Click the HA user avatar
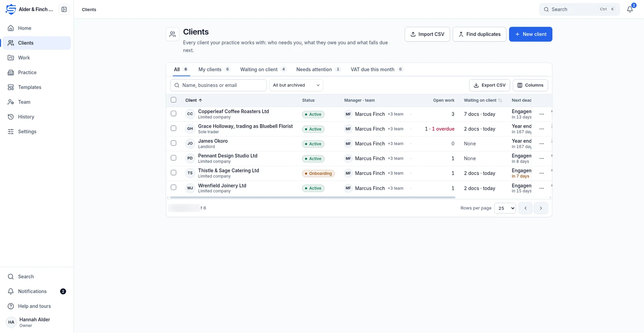The height and width of the screenshot is (333, 644). click(x=11, y=322)
